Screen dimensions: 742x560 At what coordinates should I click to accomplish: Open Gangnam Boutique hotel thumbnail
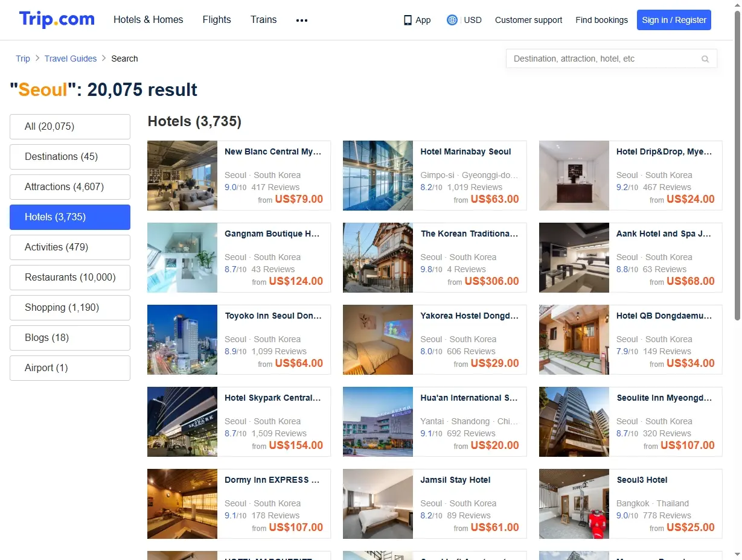pos(182,258)
